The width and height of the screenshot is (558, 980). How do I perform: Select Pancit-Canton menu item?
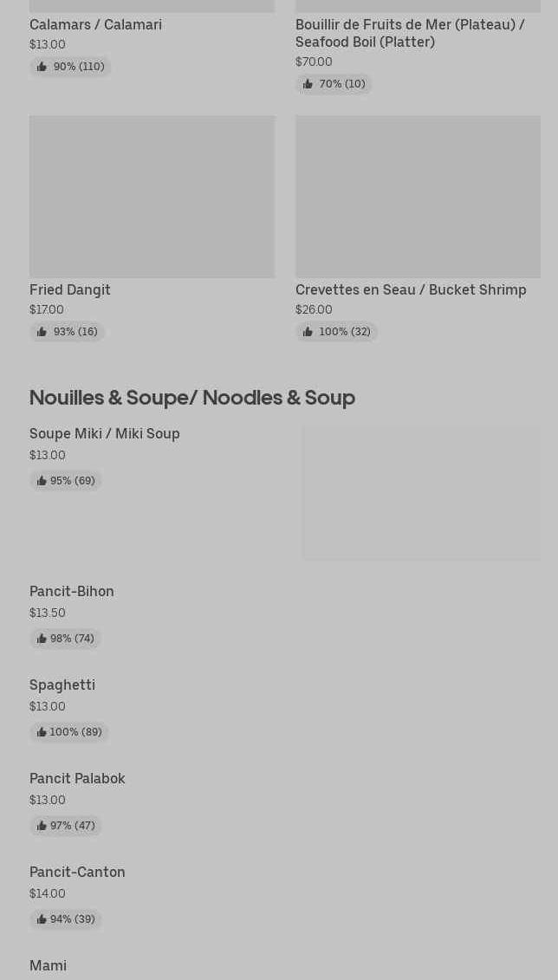77,872
